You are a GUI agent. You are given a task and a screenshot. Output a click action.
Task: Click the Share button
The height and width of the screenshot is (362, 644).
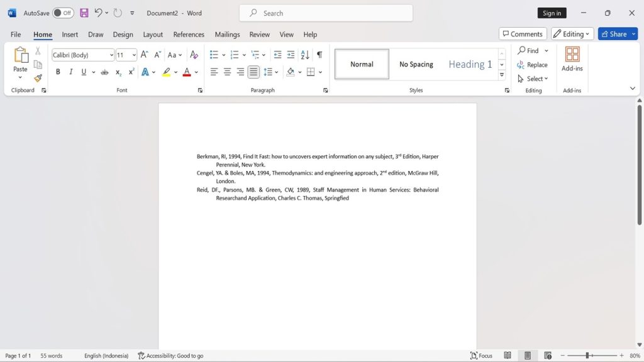(x=614, y=34)
